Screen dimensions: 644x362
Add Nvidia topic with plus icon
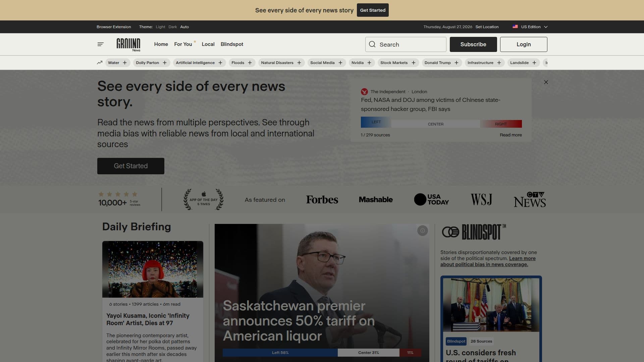tap(369, 63)
